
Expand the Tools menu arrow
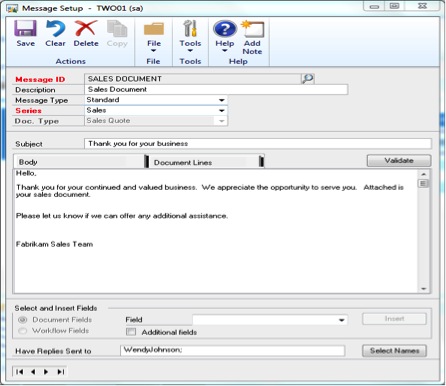tap(190, 51)
